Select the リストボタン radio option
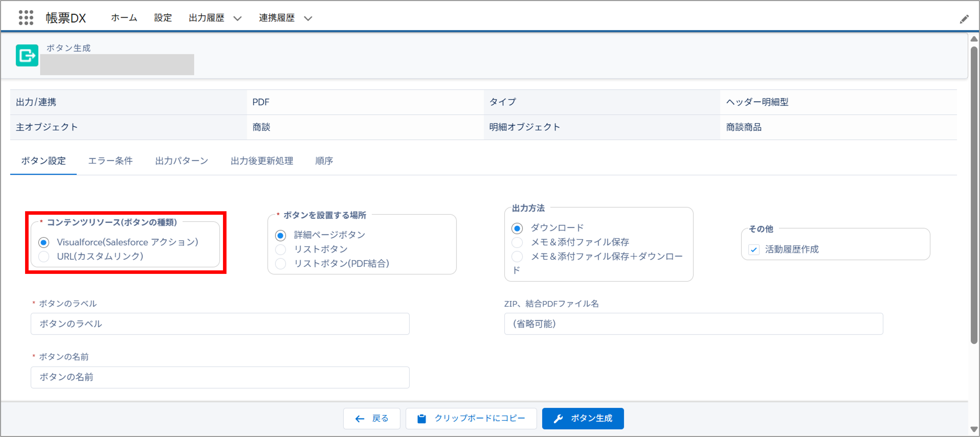 pyautogui.click(x=280, y=249)
